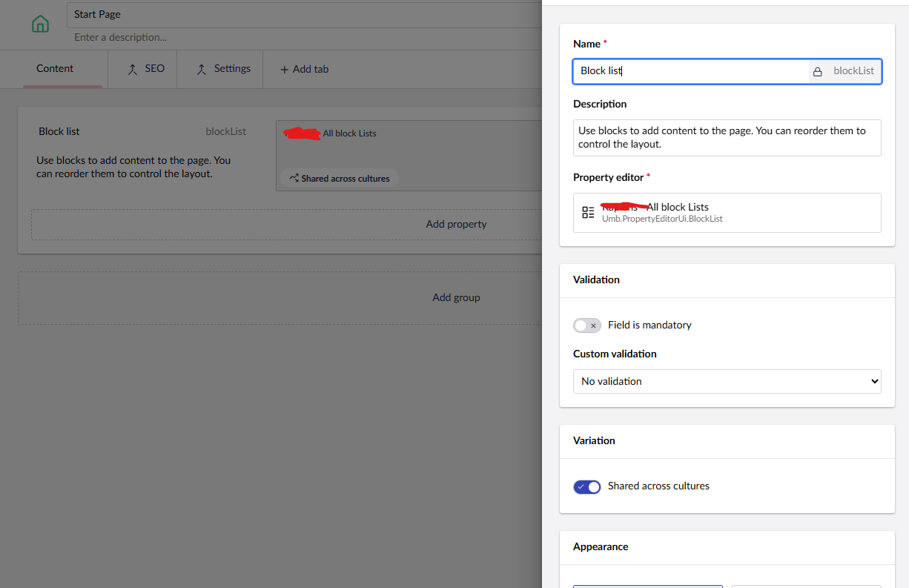
Task: Disable the Shared across cultures toggle
Action: 586,486
